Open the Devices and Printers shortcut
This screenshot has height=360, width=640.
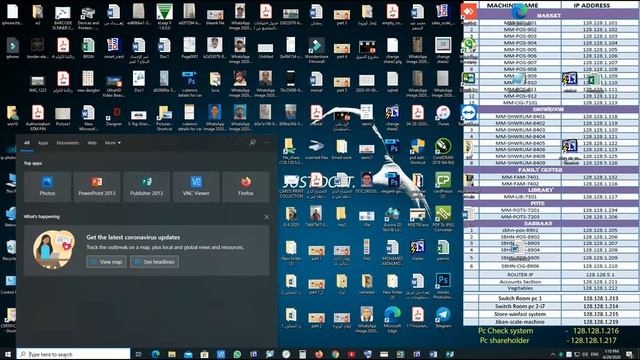click(88, 17)
